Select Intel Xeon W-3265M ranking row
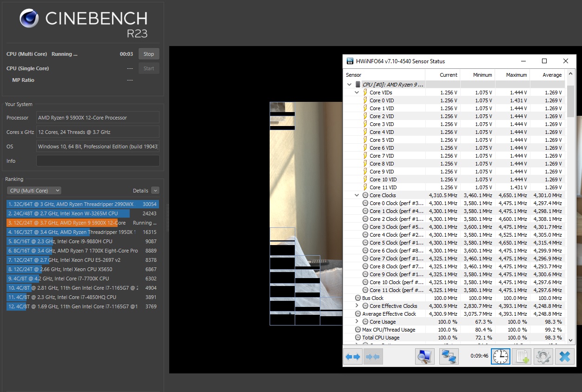The width and height of the screenshot is (582, 392). point(83,213)
